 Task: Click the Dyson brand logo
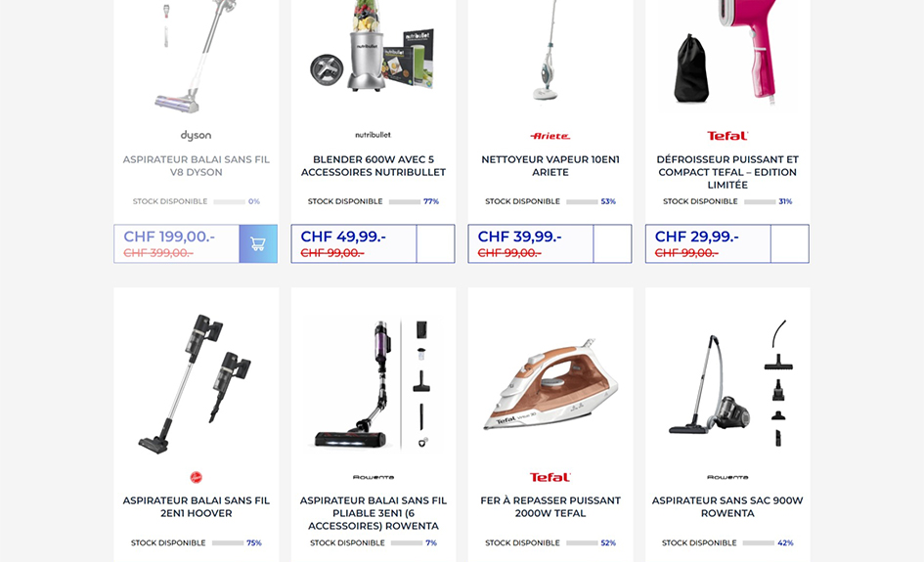coord(196,136)
